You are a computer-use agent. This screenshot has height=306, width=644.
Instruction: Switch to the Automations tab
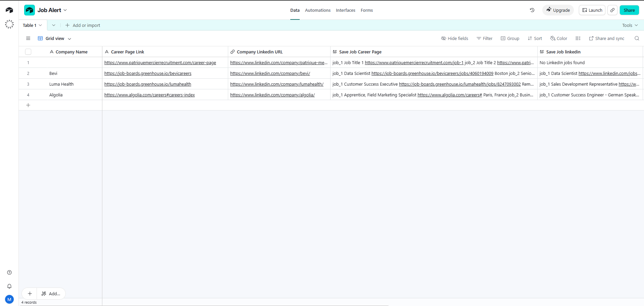tap(317, 10)
